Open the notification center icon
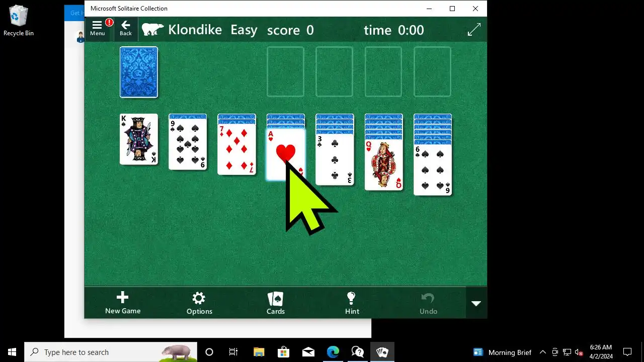 [627, 352]
